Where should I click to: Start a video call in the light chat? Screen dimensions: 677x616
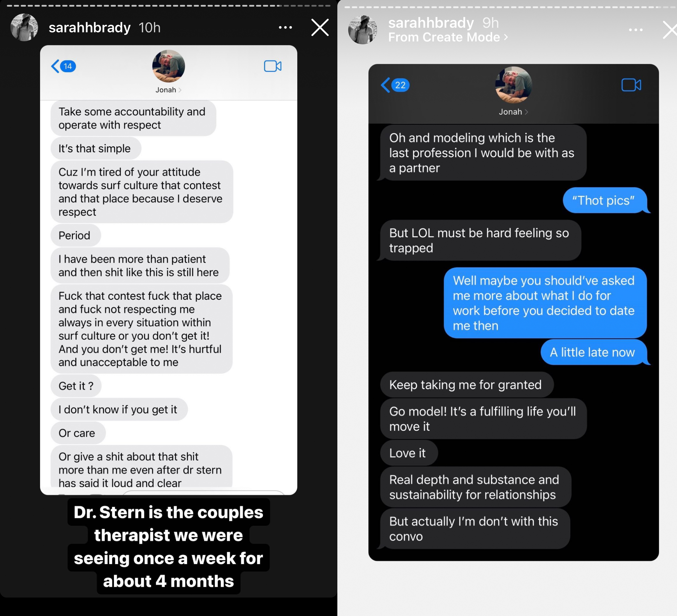pyautogui.click(x=273, y=66)
